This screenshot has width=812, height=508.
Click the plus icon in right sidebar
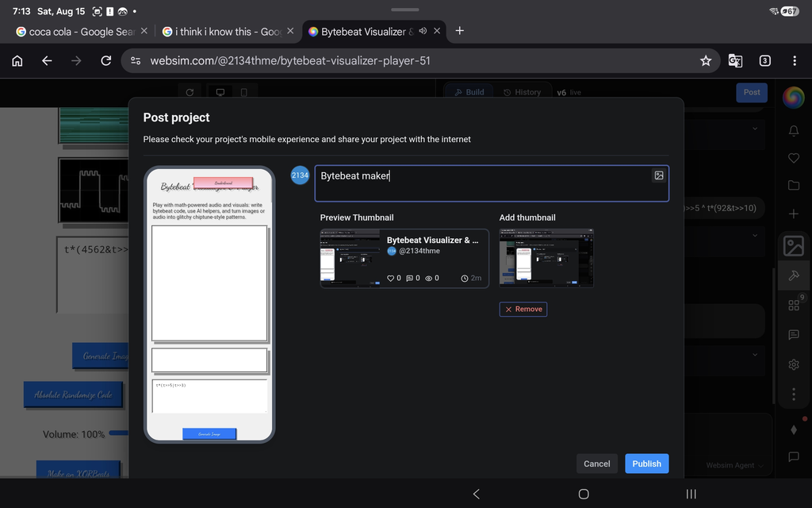[x=793, y=214]
